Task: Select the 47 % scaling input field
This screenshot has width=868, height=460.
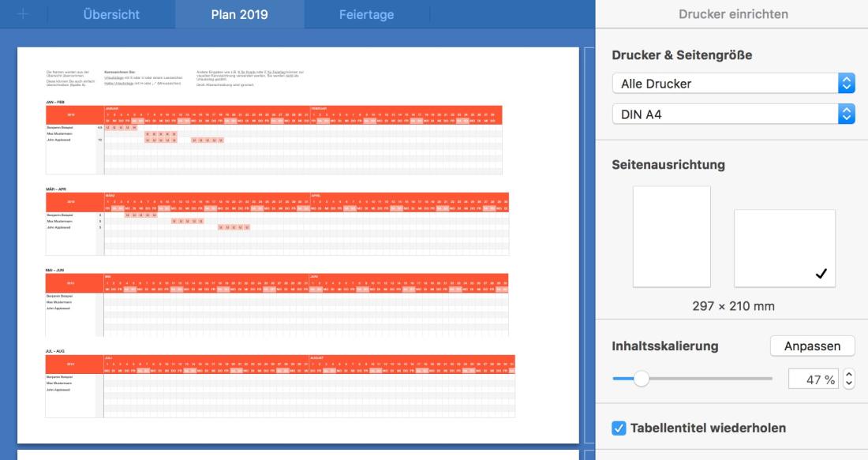Action: pyautogui.click(x=815, y=380)
